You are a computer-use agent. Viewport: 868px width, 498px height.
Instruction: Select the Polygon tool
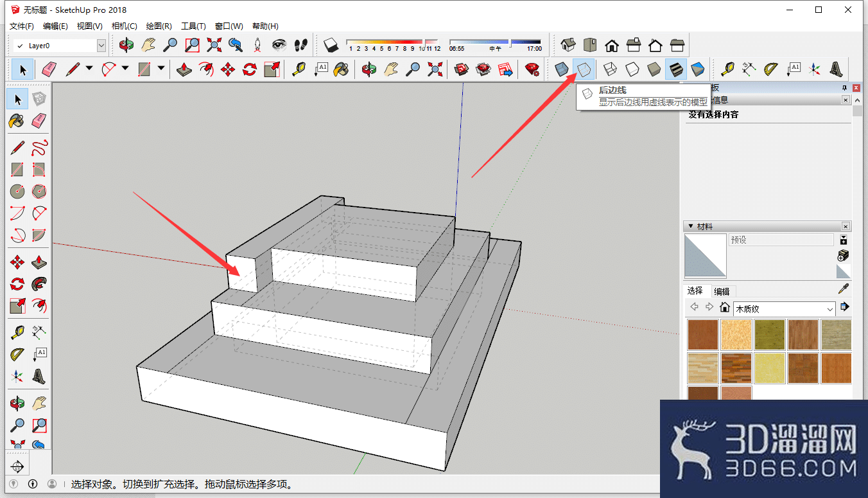click(39, 191)
